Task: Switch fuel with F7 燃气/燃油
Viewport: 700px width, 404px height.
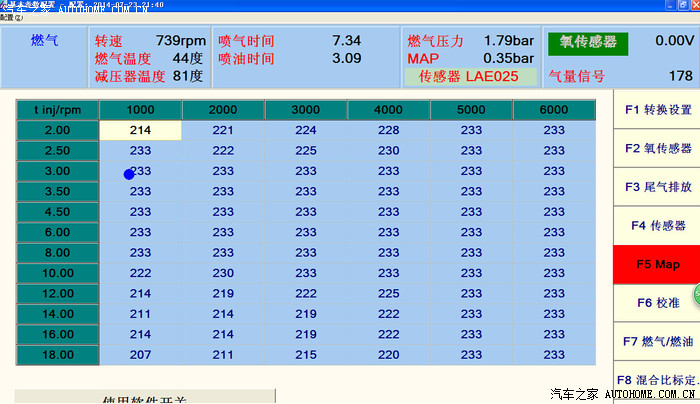Action: pyautogui.click(x=656, y=341)
